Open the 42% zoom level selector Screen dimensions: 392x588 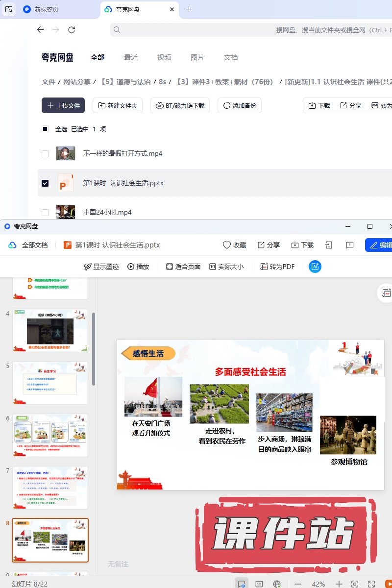click(x=318, y=584)
